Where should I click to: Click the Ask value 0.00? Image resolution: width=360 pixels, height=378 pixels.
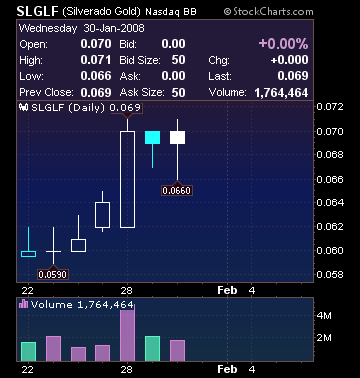tap(173, 76)
